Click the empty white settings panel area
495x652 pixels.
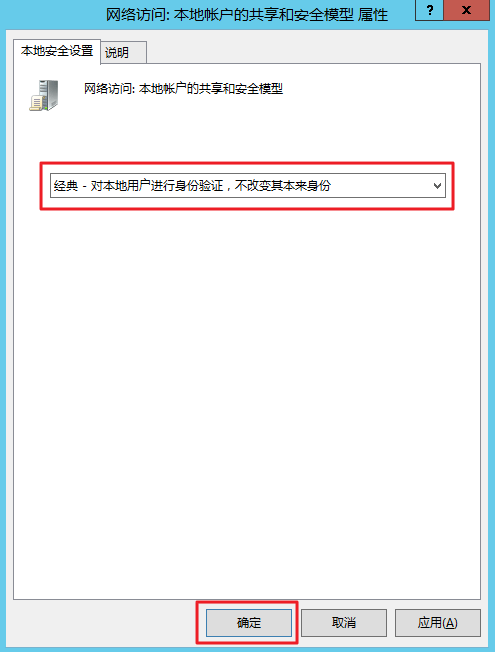247,395
